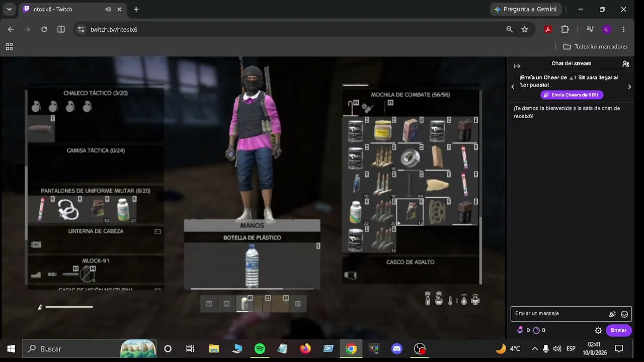
Task: Click the MLOCK-91 magazine attachment slot
Action: (x=88, y=274)
